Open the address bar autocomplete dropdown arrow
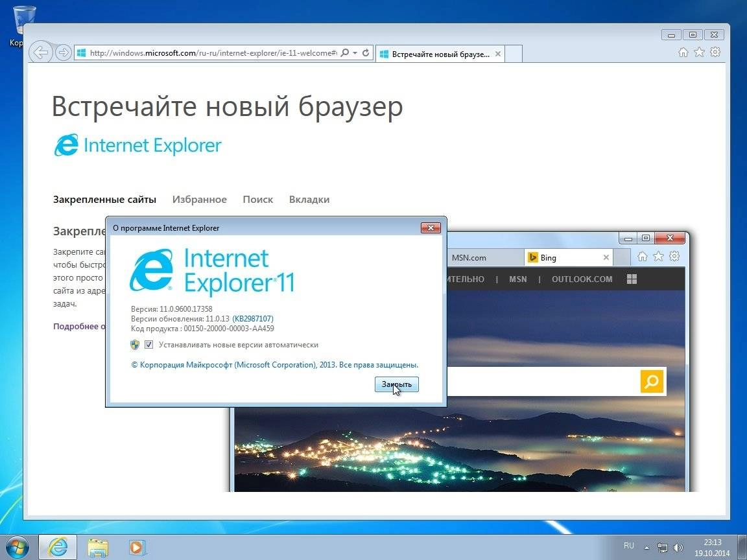The image size is (747, 560). click(x=355, y=53)
